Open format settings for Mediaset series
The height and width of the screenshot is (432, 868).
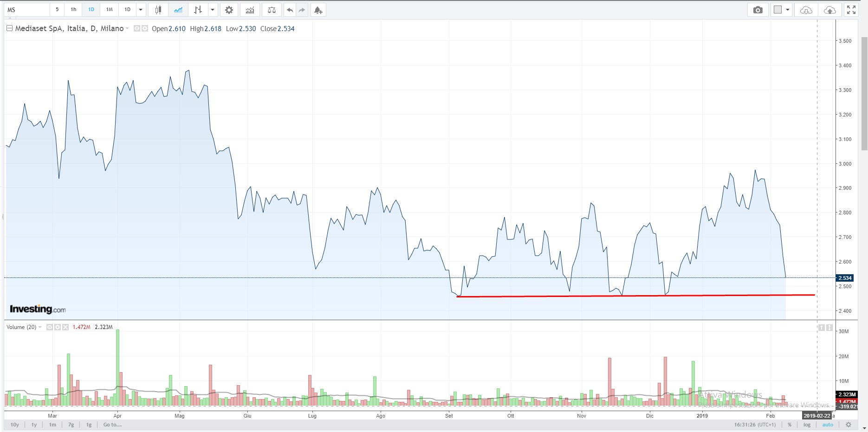pyautogui.click(x=144, y=29)
